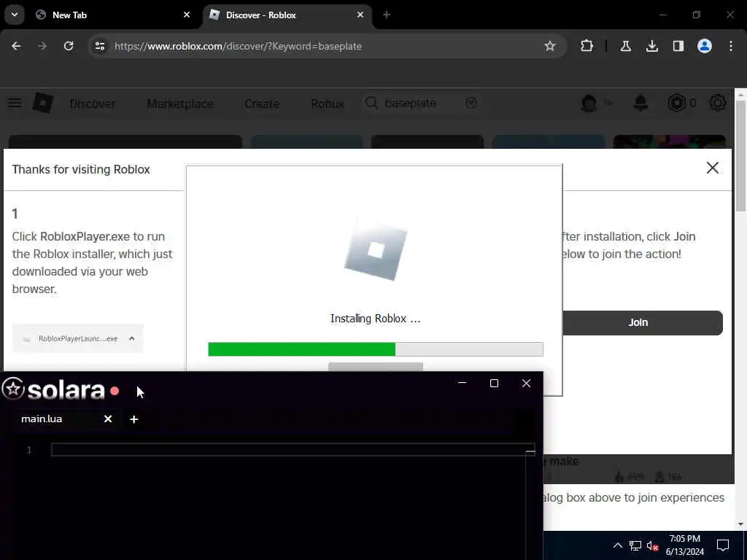Open Robux in Roblox navigation
This screenshot has width=747, height=560.
pyautogui.click(x=328, y=104)
